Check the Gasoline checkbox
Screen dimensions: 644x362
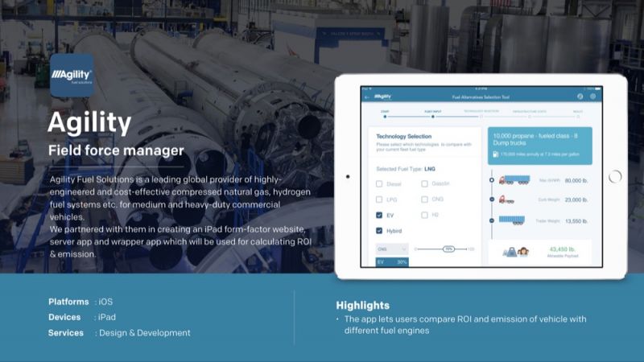tap(424, 183)
